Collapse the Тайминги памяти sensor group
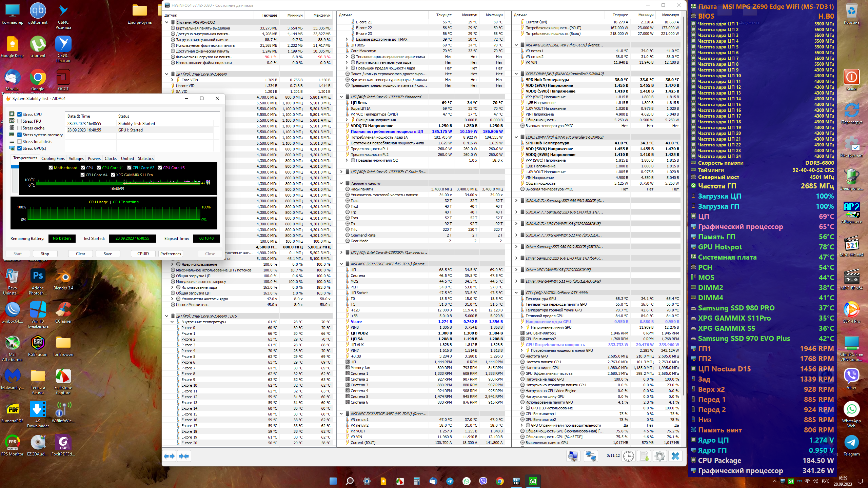 click(341, 183)
